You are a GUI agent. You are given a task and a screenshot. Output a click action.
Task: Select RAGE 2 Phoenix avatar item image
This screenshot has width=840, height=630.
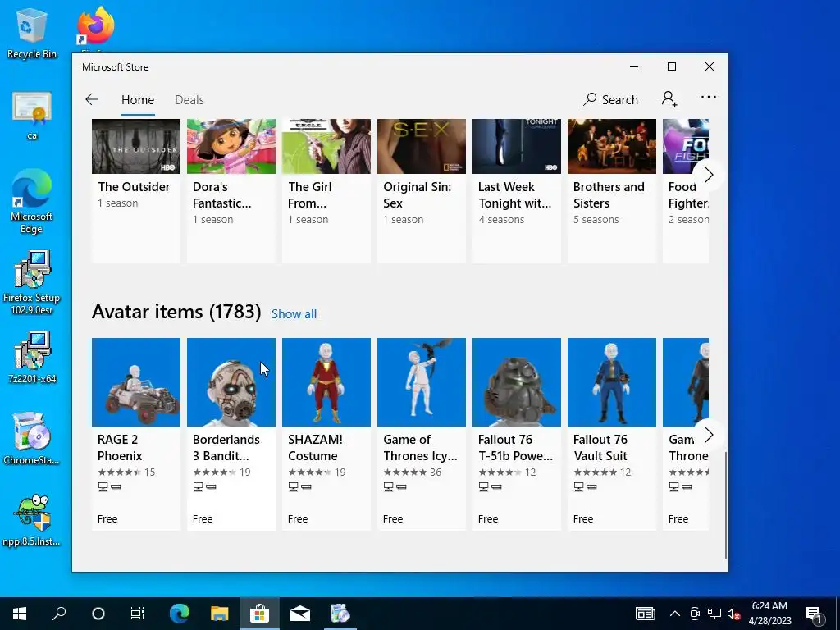click(136, 382)
